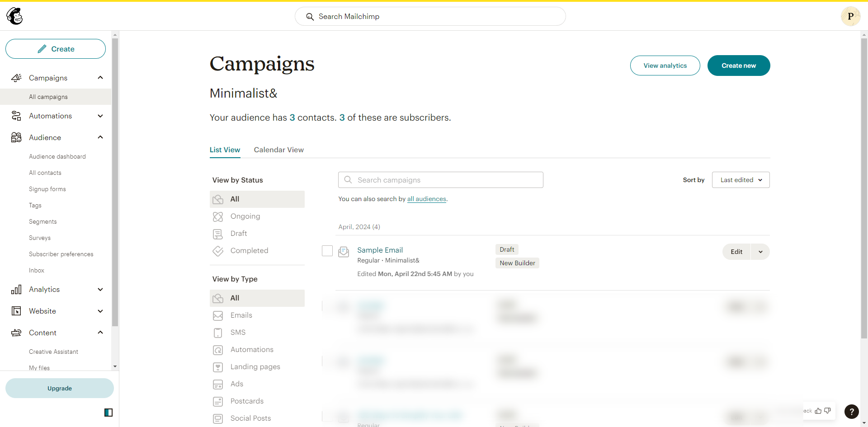Click the Create new button
868x427 pixels.
click(x=738, y=66)
